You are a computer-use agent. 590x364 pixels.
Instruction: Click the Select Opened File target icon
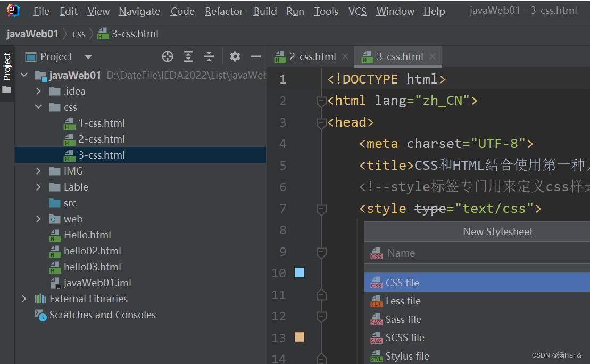pyautogui.click(x=168, y=56)
